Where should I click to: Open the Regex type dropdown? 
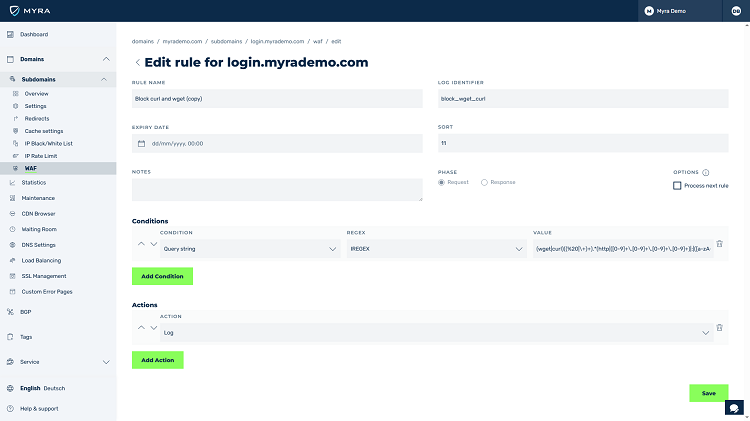[x=437, y=249]
